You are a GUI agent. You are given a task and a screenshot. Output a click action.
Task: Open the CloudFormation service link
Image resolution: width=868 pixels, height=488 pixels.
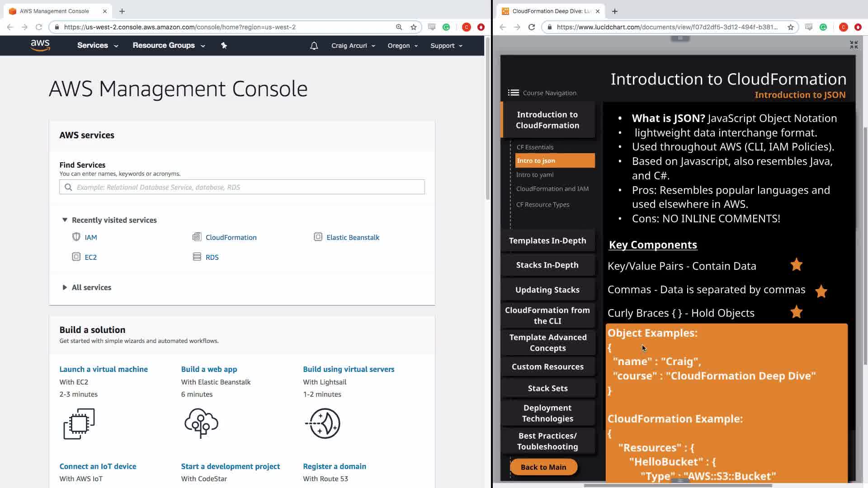click(x=231, y=237)
